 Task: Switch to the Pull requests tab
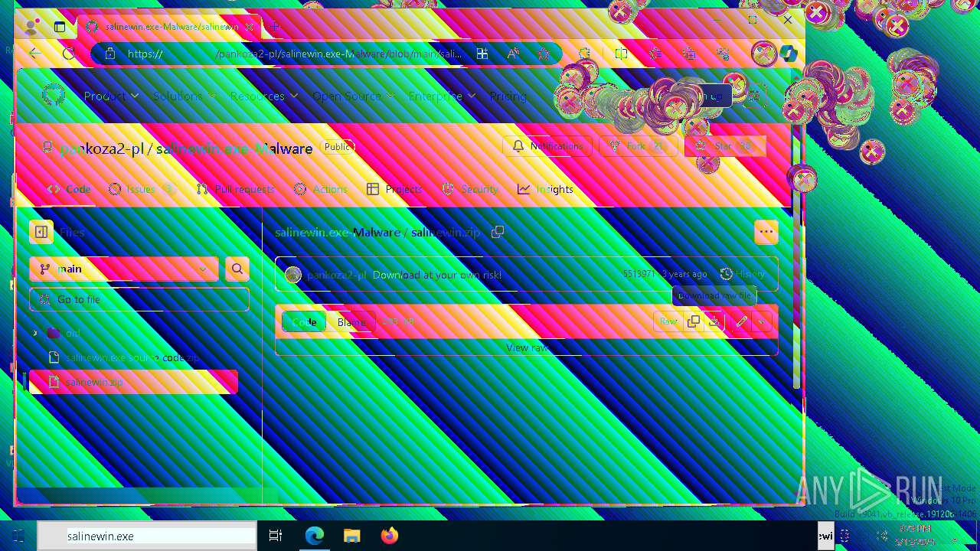coord(235,189)
